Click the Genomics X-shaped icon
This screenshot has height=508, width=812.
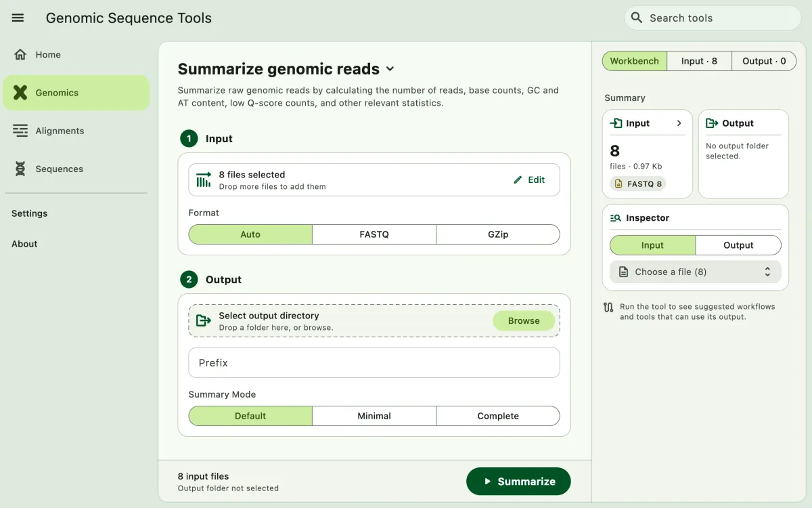(x=20, y=93)
